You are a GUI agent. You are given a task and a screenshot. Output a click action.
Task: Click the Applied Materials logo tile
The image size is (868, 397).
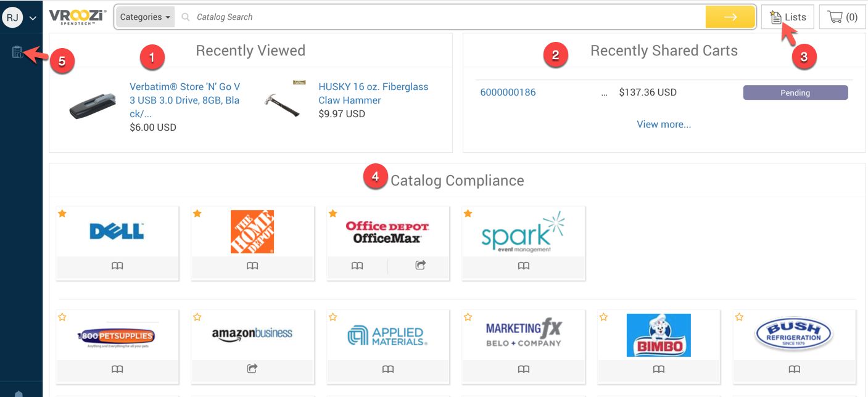pyautogui.click(x=388, y=335)
